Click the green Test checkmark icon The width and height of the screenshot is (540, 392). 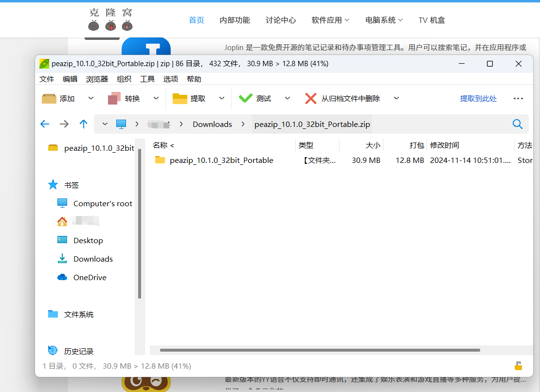pos(246,98)
